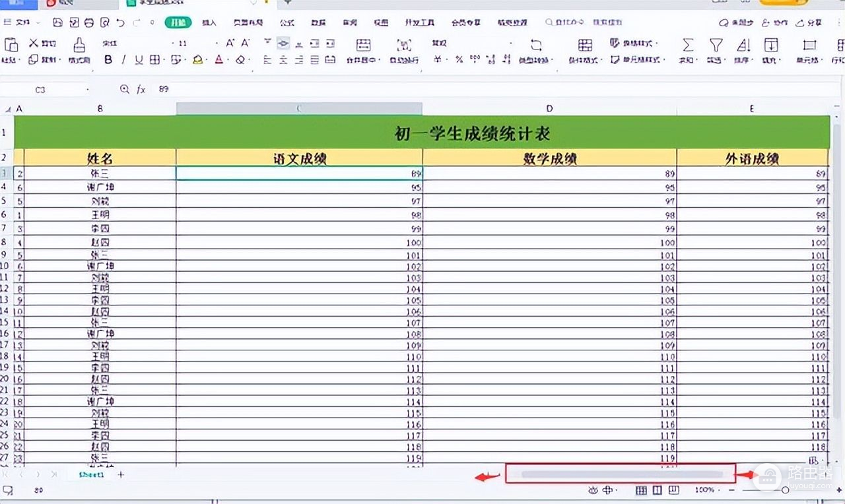
Task: Click the zoom out minus button
Action: point(732,490)
